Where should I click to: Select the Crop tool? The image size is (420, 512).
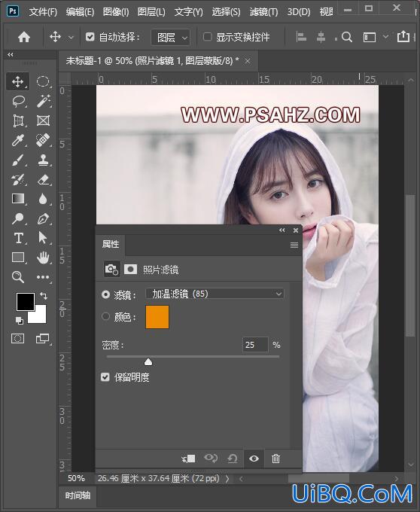18,120
